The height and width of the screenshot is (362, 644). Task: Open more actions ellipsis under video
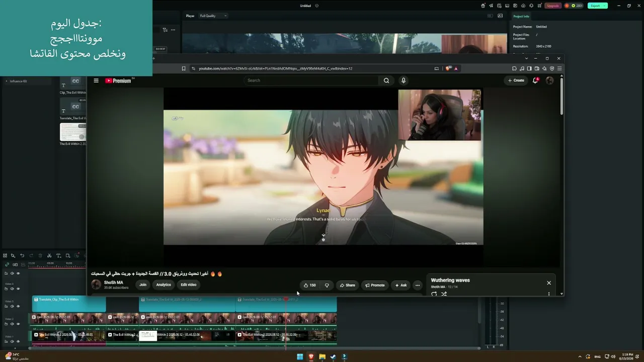(x=417, y=285)
